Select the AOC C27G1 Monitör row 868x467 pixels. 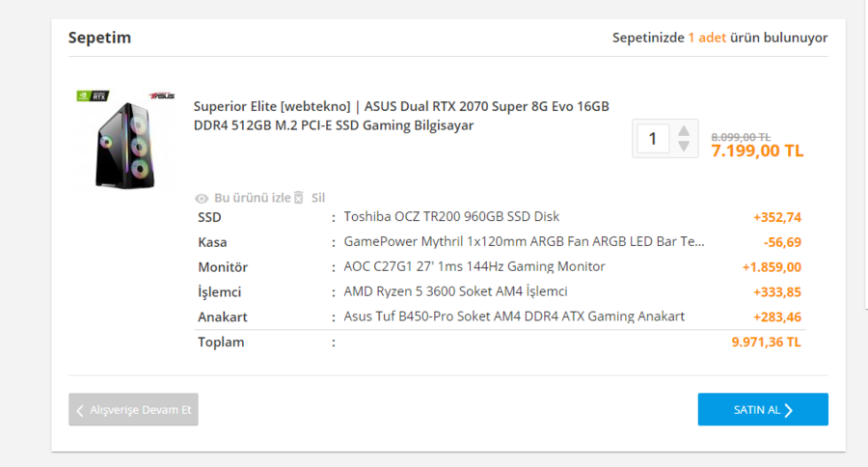[x=475, y=266]
